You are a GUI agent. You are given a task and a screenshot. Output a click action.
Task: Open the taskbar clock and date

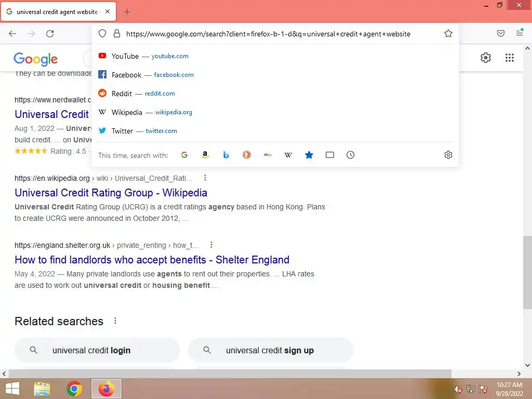(x=509, y=389)
